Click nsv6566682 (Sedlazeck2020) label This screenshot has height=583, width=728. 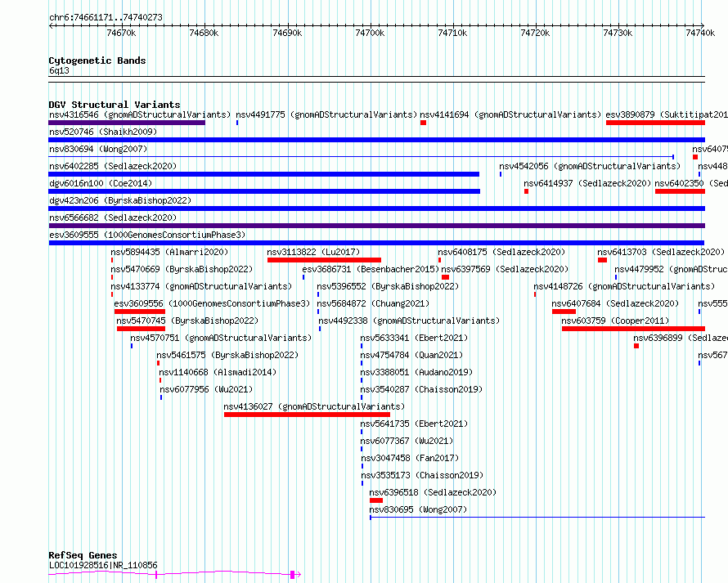click(x=113, y=218)
